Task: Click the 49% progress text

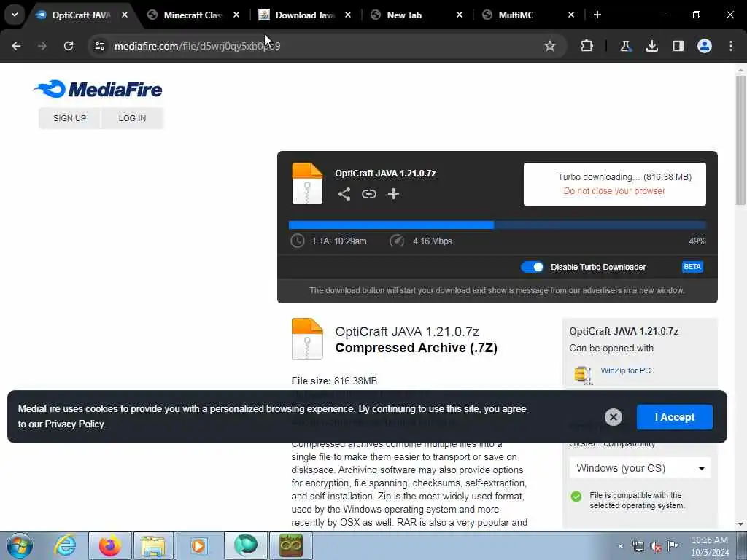Action: click(697, 241)
